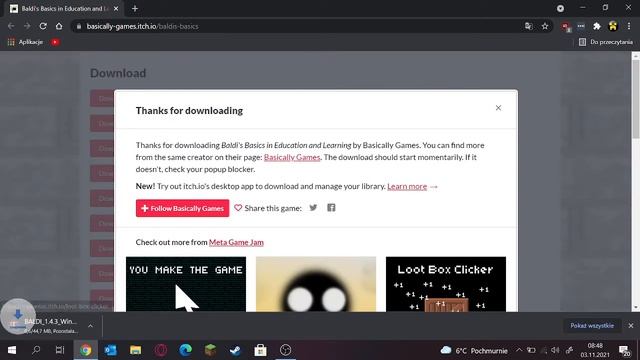The height and width of the screenshot is (360, 640).
Task: Open File Explorer from the taskbar
Action: 136,350
